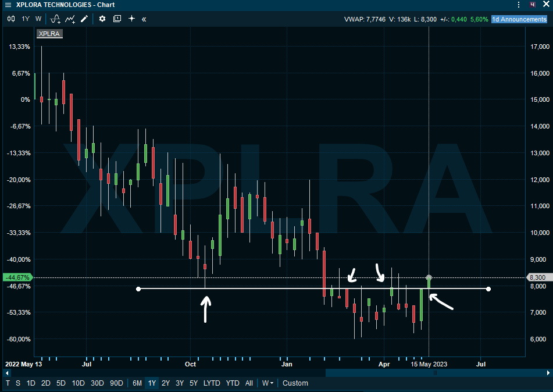Switch to the LYTD range
Viewport: 553px width, 392px height.
click(212, 383)
